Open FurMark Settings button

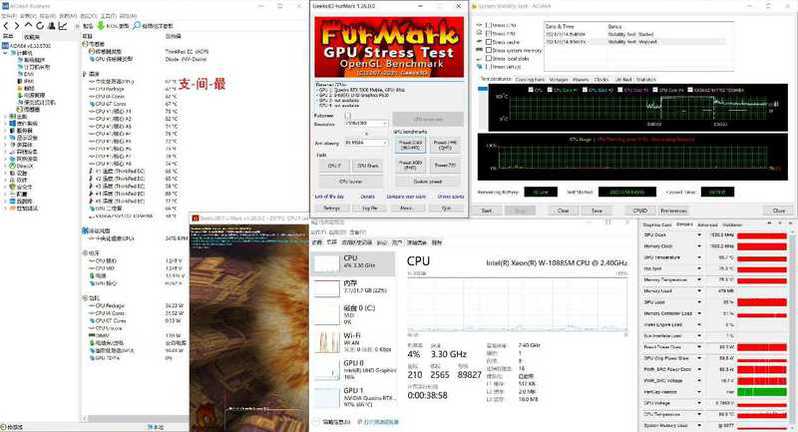(x=331, y=208)
